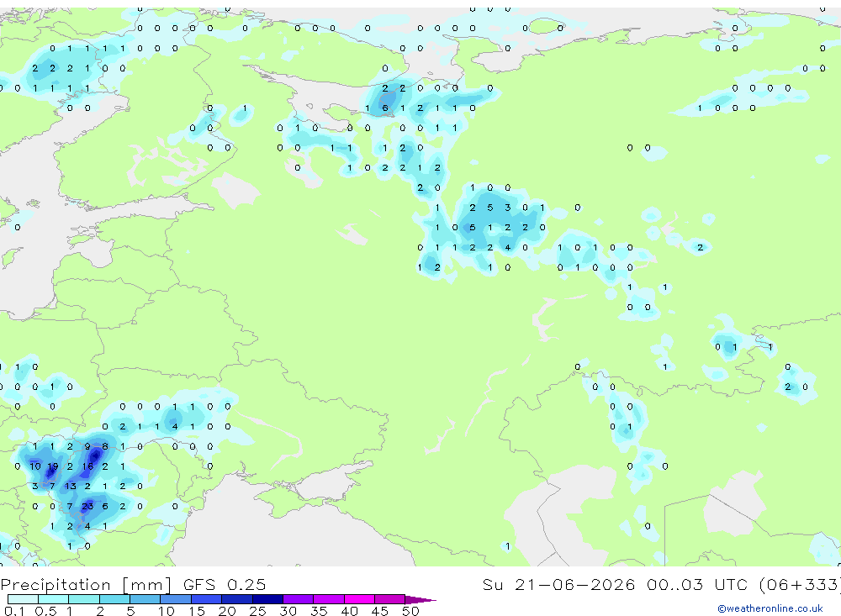
Task: Click the '40' legend scale label
Action: pos(349,611)
